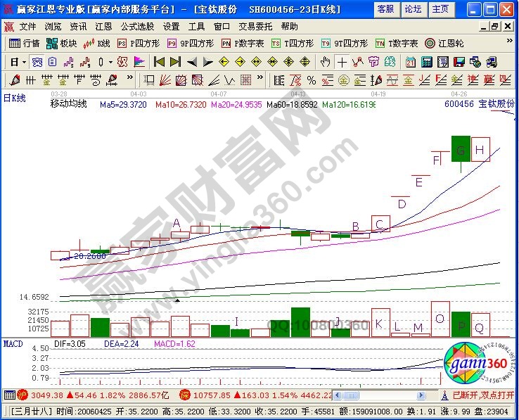Toggle the K线 candlestick view button
Image resolution: width=519 pixels, height=420 pixels.
click(97, 44)
